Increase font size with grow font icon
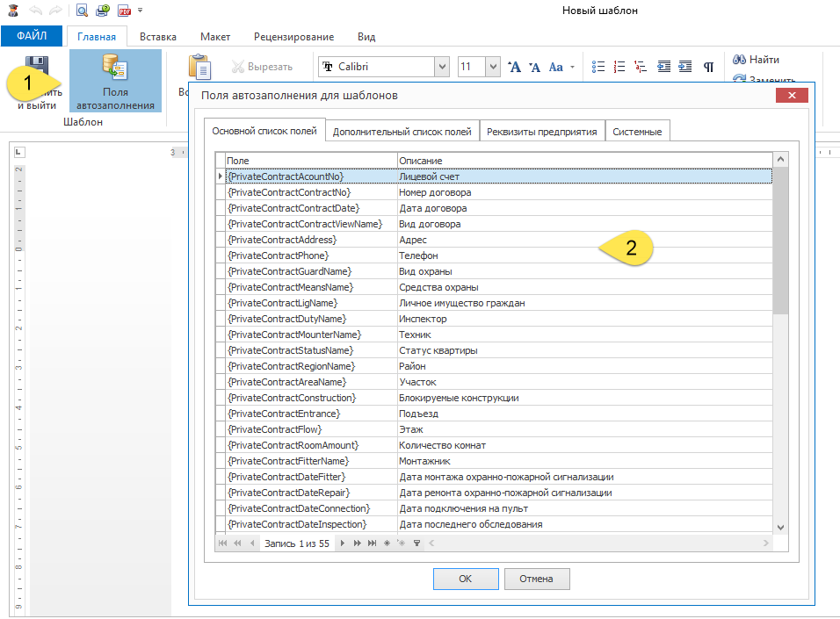Viewport: 840px width, 619px height. tap(514, 67)
